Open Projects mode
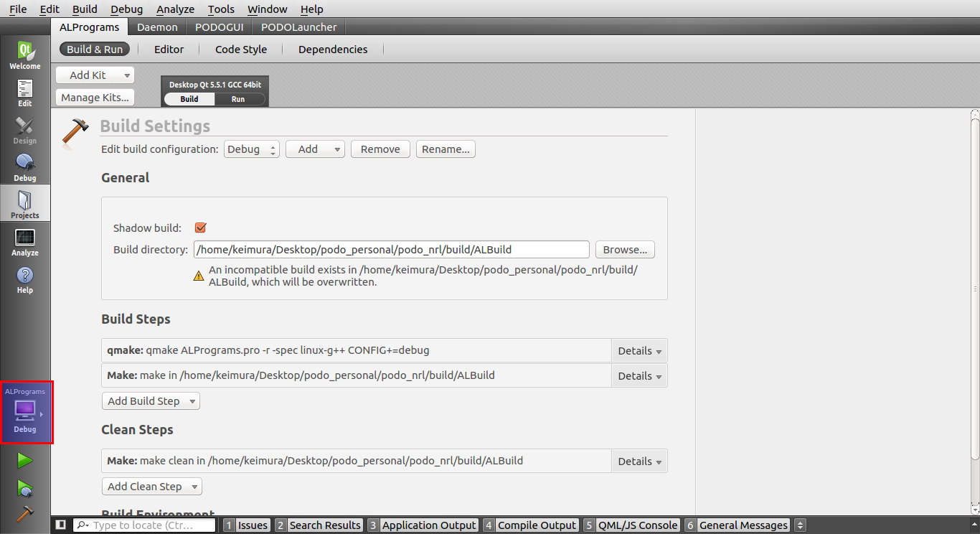The image size is (980, 534). (25, 205)
